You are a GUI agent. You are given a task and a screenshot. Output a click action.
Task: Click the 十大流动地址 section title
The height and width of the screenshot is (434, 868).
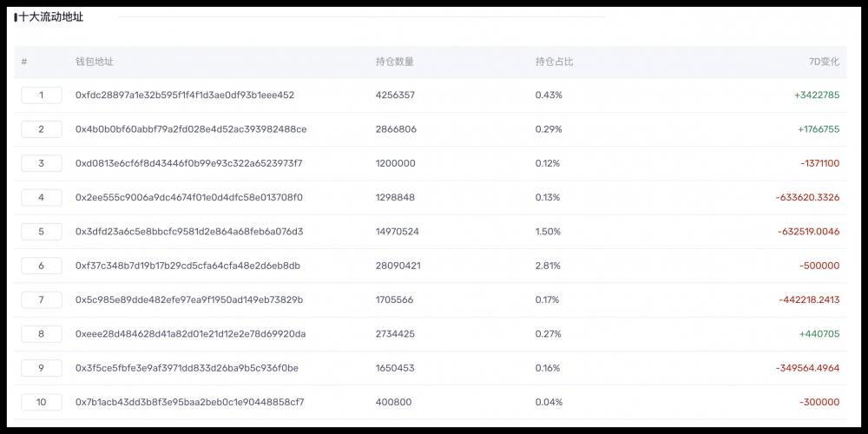point(51,16)
